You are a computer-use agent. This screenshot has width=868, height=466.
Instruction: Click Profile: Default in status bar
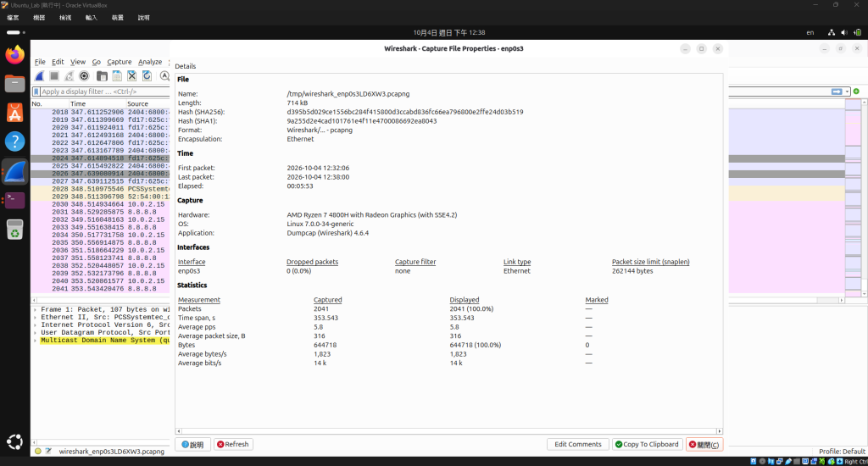(x=842, y=451)
